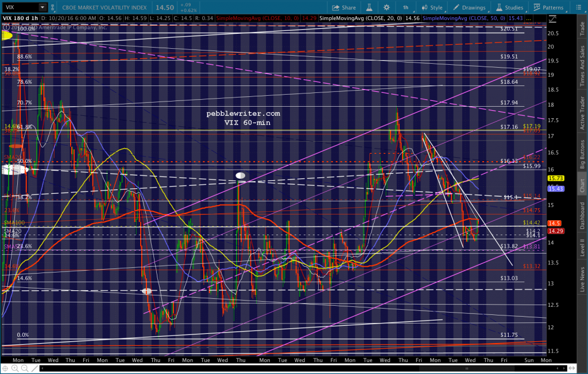The height and width of the screenshot is (374, 588).
Task: Click the blue 15.43 price bubble
Action: (x=555, y=189)
